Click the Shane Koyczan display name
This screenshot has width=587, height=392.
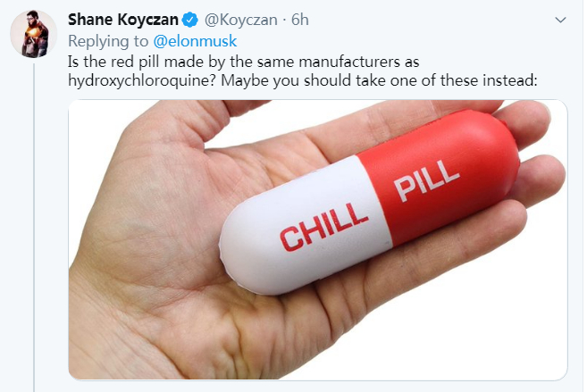(123, 20)
